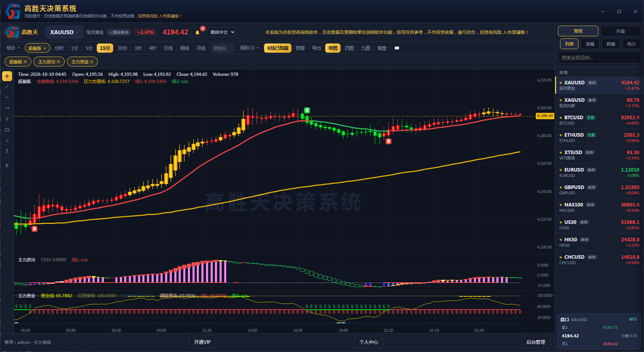The height and width of the screenshot is (352, 644).
Task: Select the 热力 heatmap tab
Action: point(631,44)
